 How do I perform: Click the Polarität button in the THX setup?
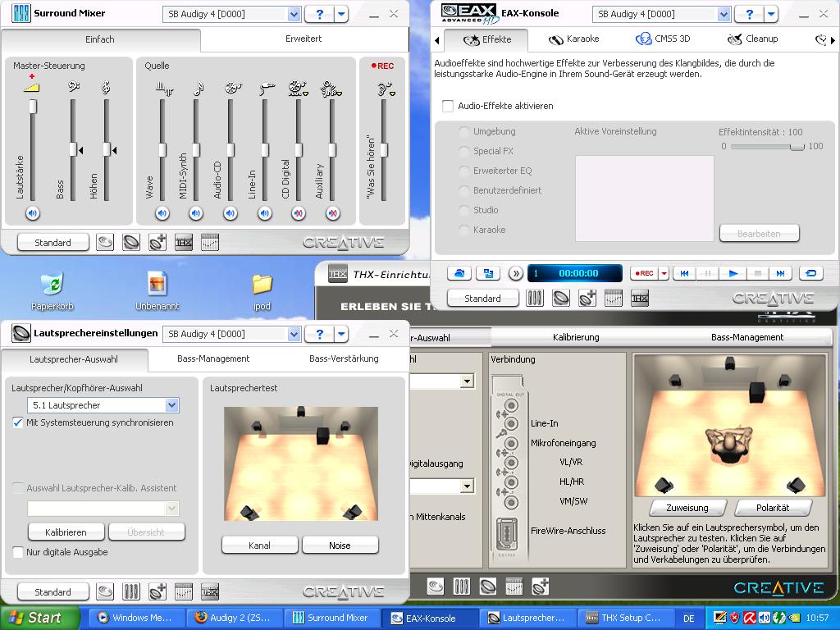[773, 507]
